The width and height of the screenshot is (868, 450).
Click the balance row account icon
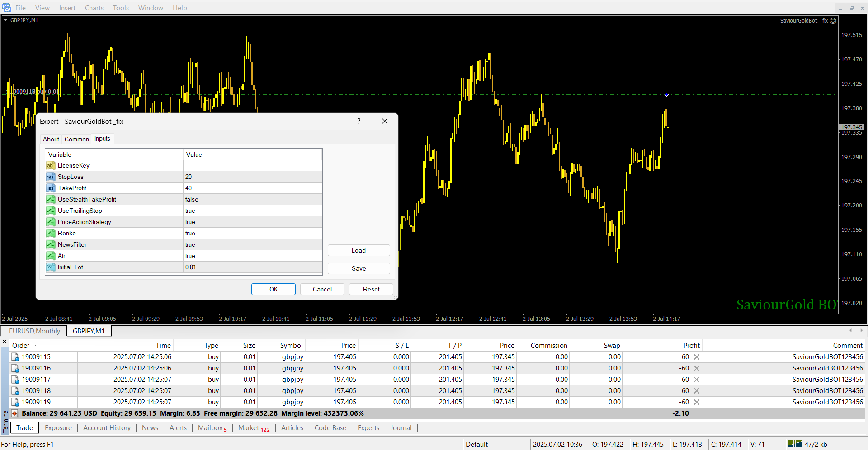pyautogui.click(x=14, y=413)
